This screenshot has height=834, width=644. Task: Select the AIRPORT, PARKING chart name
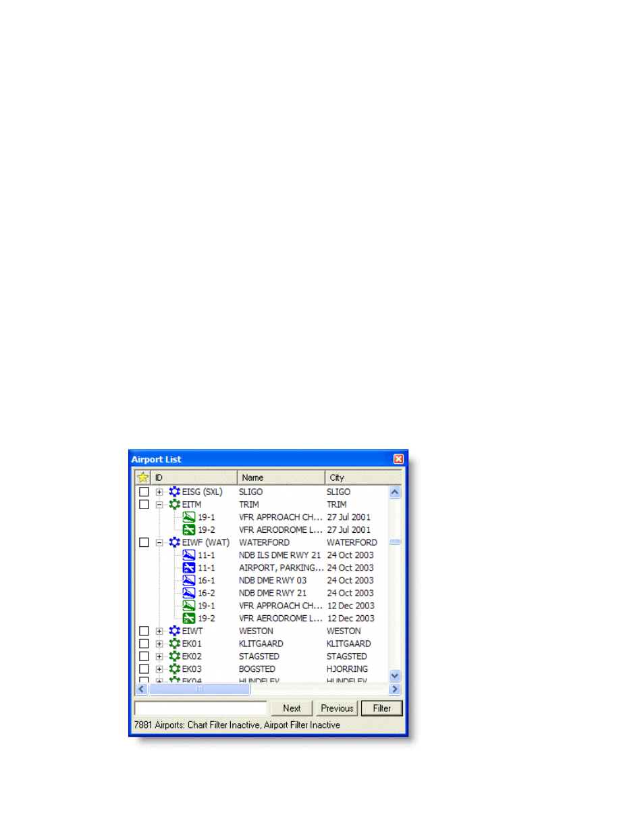click(281, 568)
